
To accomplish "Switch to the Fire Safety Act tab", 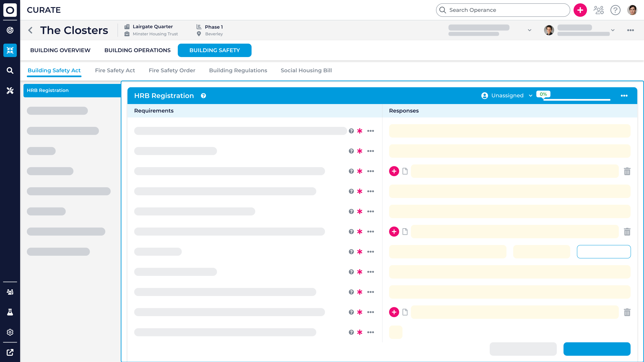I will [115, 70].
